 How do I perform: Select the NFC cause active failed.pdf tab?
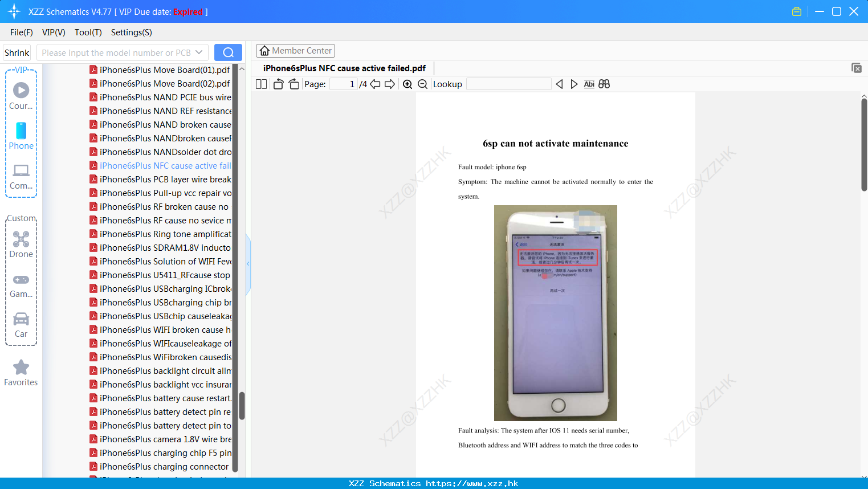coord(344,68)
